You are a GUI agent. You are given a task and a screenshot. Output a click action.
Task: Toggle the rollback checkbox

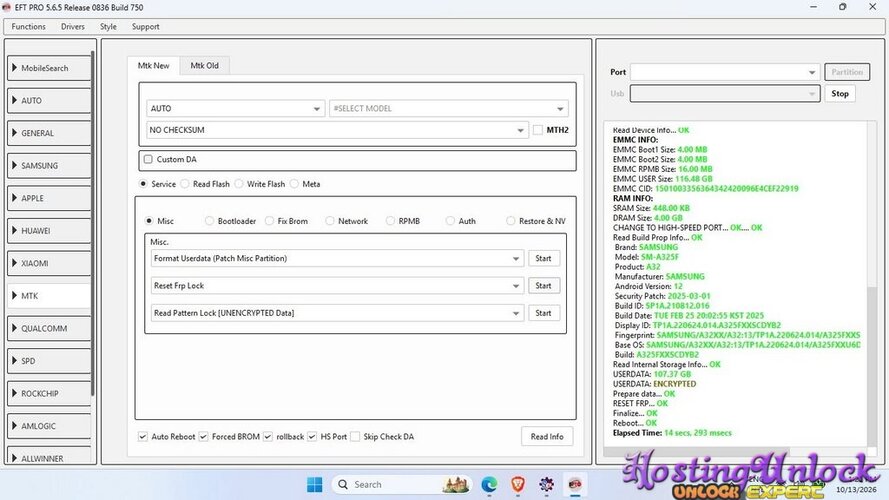tap(268, 437)
